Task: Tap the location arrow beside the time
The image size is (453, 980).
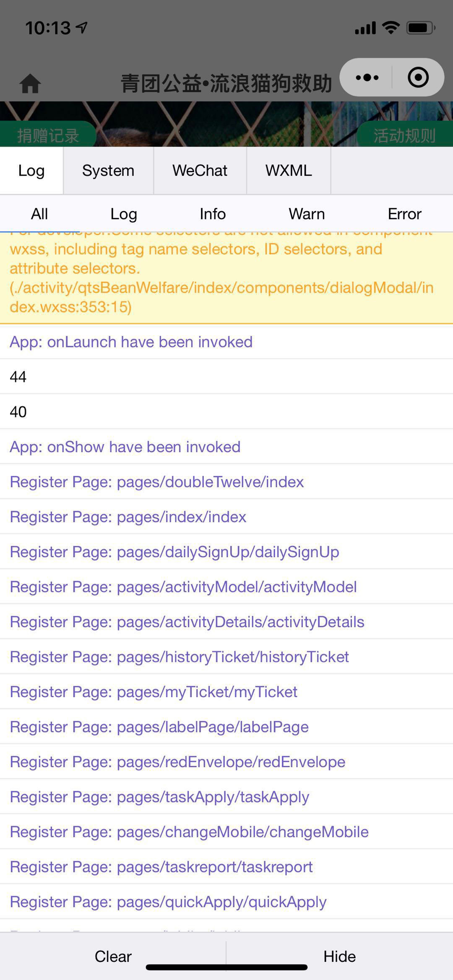Action: (x=81, y=28)
